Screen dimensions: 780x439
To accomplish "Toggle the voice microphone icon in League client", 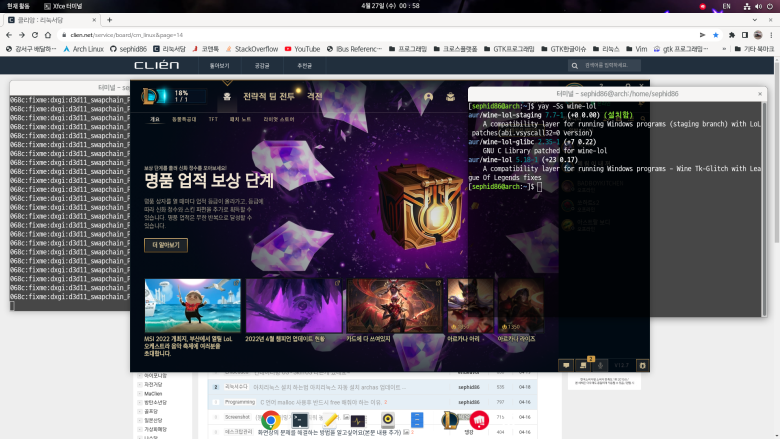I will (600, 365).
